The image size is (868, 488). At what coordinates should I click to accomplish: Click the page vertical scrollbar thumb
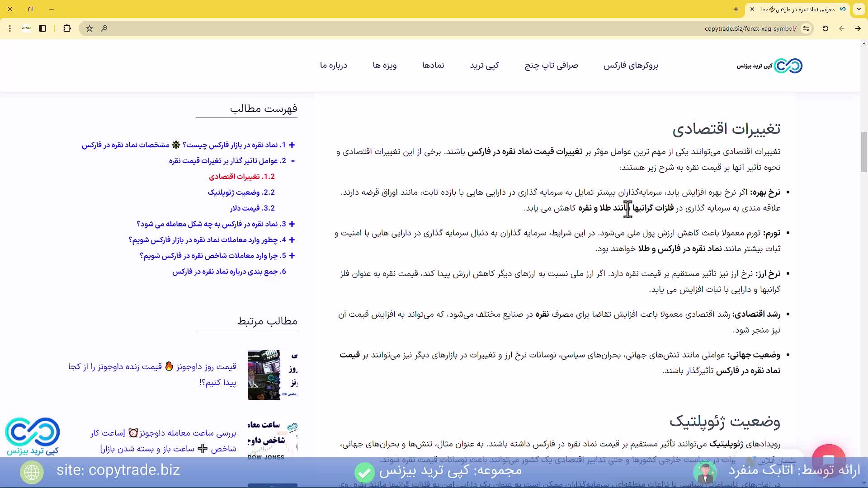point(863,151)
